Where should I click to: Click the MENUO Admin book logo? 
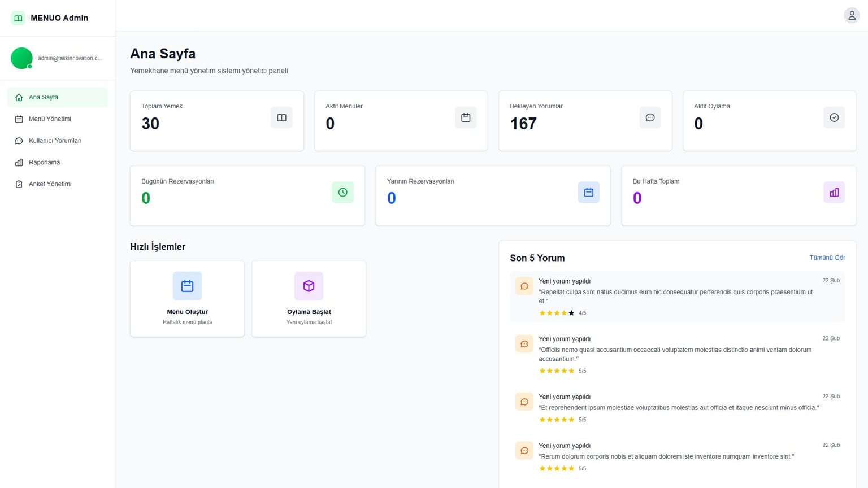coord(18,18)
